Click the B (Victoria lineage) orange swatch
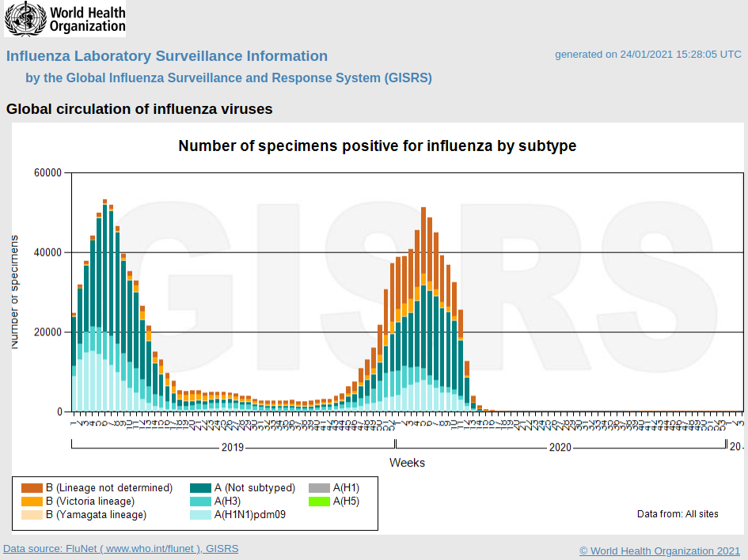Viewport: 748px width, 560px height. (x=32, y=501)
